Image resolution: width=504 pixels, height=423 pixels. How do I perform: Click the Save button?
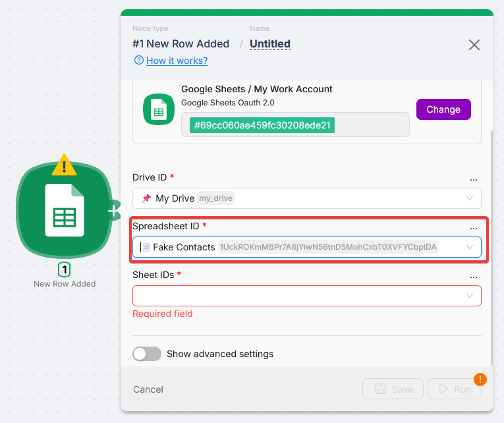[x=393, y=389]
